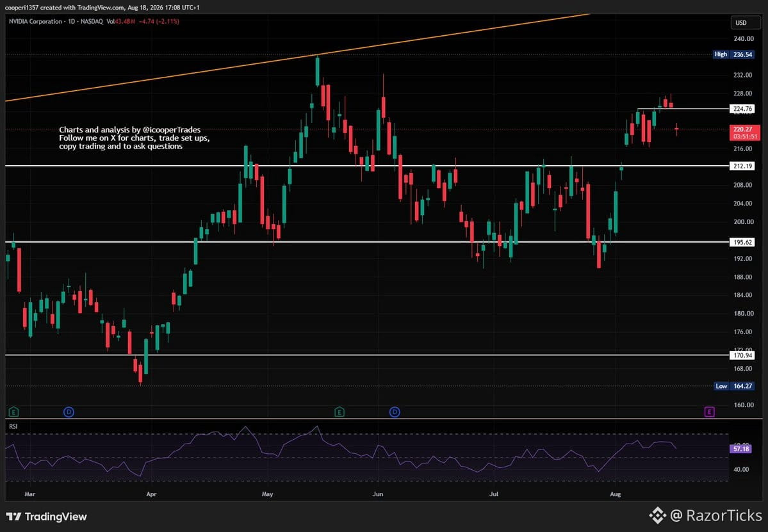Screen dimensions: 768x532
Task: Click the TradingView logo
Action: 47,517
